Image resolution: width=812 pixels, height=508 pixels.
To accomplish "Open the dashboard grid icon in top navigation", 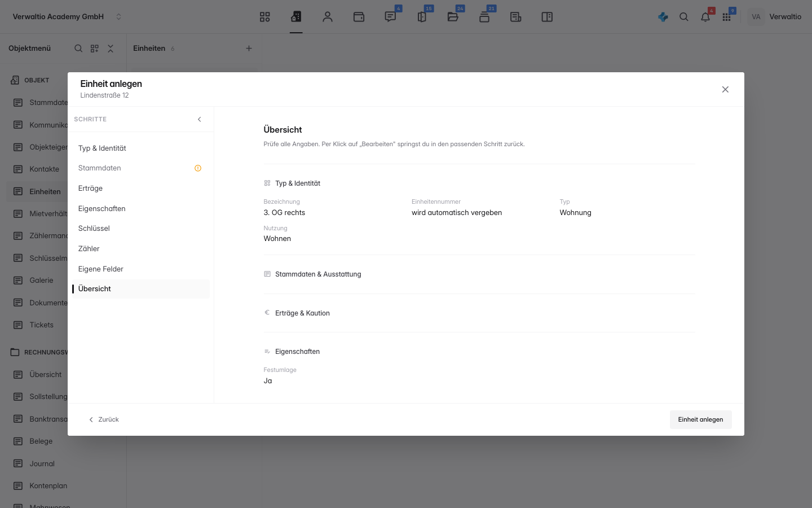I will 264,17.
